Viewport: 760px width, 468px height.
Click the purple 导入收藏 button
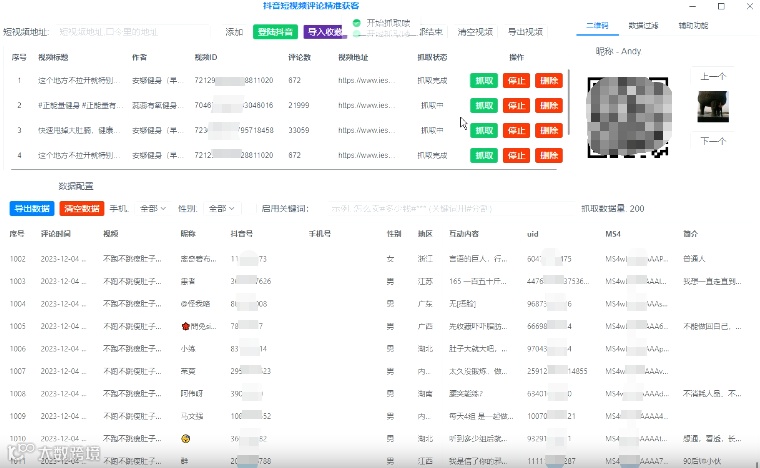coord(325,32)
